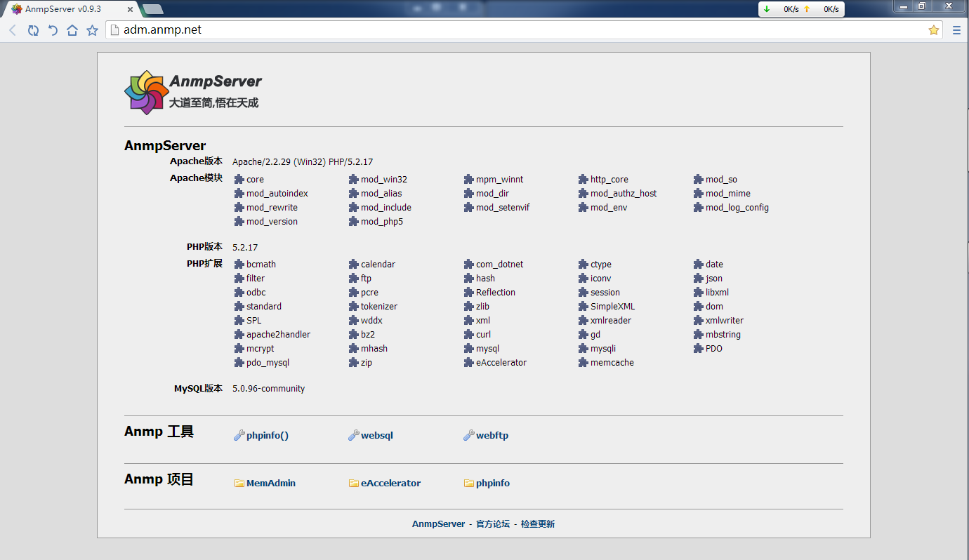Click the orange upload arrow in the speed widget
The image size is (969, 560).
coord(807,9)
